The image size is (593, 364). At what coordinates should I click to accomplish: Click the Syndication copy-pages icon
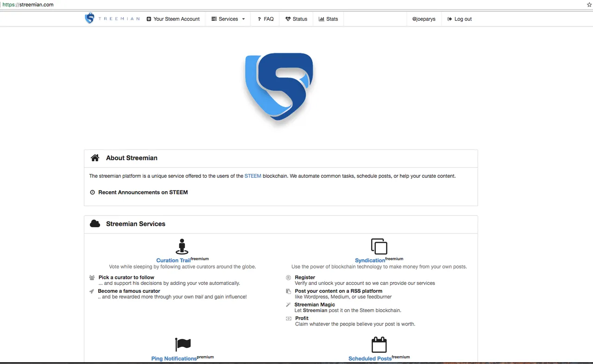point(379,246)
